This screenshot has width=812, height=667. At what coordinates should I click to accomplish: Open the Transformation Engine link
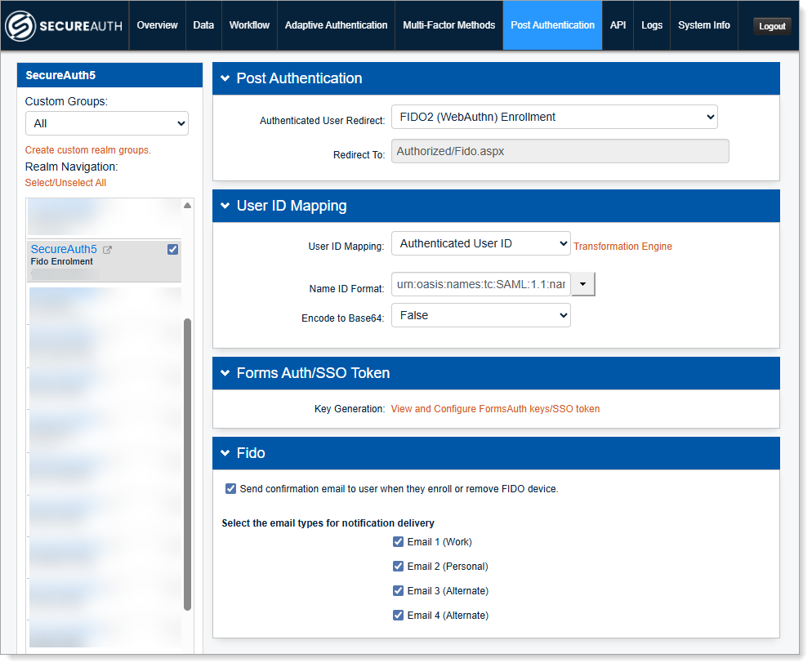622,247
